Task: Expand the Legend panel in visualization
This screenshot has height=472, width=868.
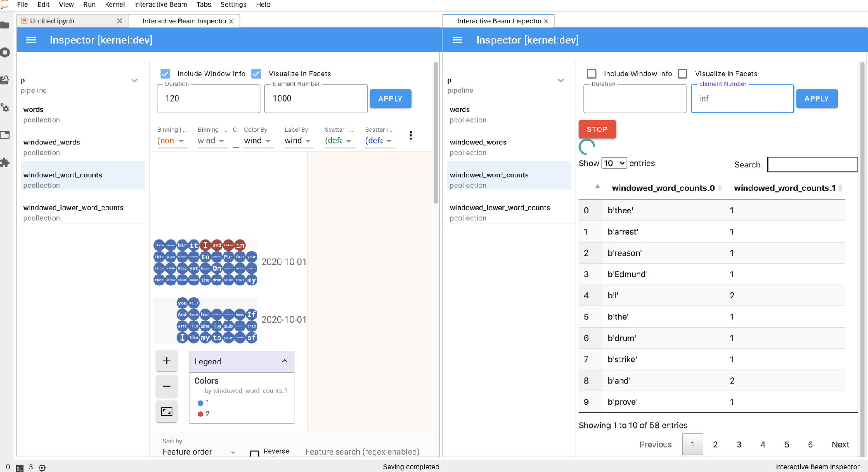Action: (x=284, y=361)
